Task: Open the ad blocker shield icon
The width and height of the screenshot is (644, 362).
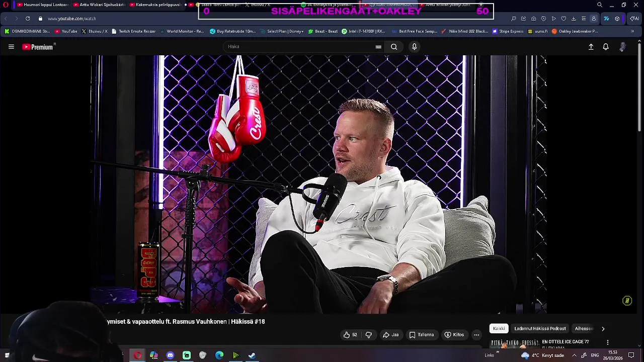Action: [x=544, y=19]
